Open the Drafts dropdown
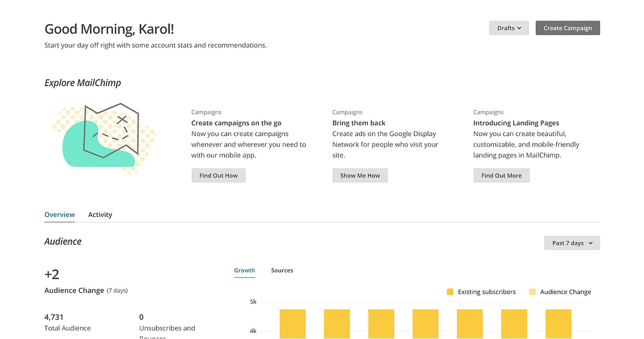 point(509,28)
